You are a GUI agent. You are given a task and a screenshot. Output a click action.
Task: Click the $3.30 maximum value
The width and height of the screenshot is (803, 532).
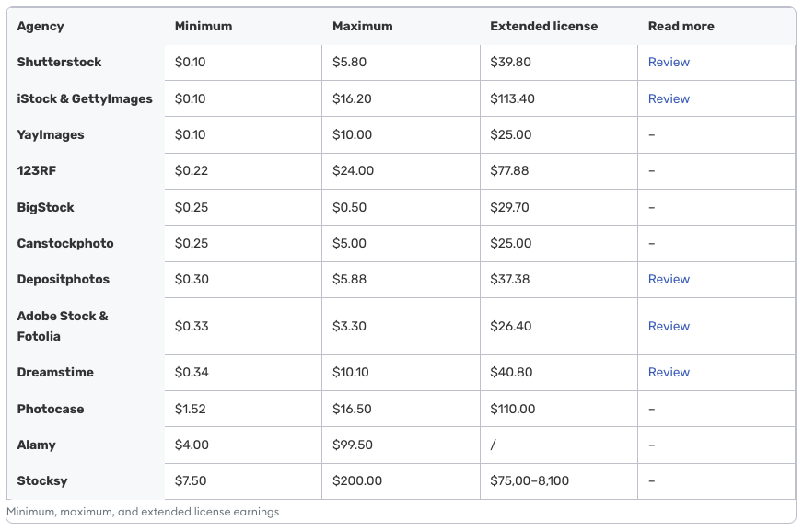click(x=349, y=326)
